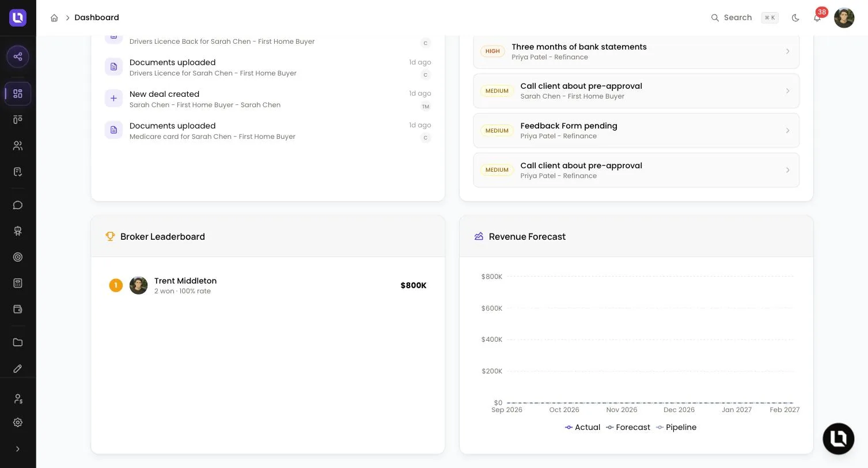Open chevron on Feedback Form pending task
This screenshot has width=868, height=468.
click(787, 131)
